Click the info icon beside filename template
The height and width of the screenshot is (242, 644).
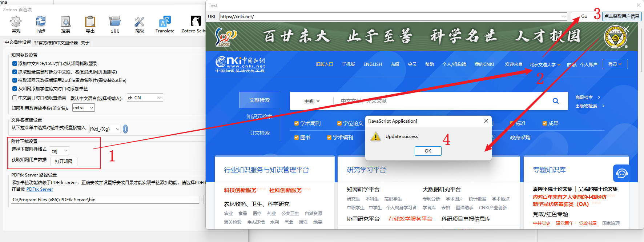pyautogui.click(x=125, y=129)
